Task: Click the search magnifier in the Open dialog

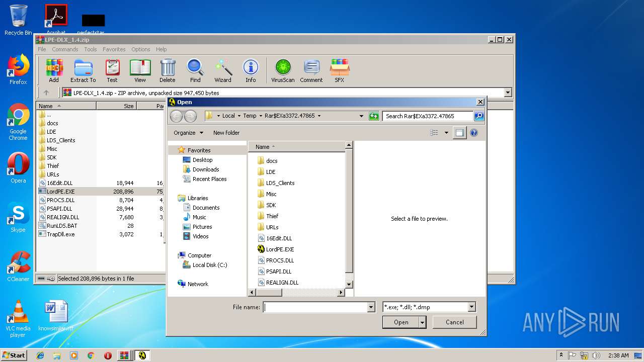Action: pyautogui.click(x=478, y=116)
